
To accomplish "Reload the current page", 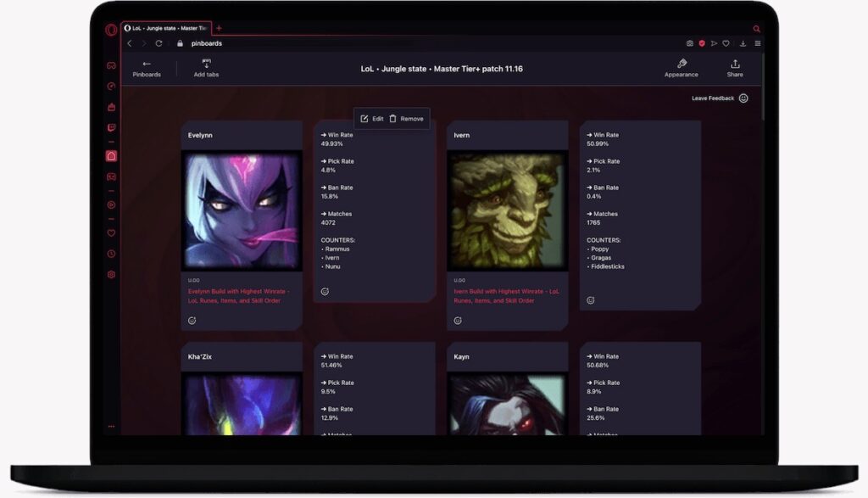I will 159,43.
